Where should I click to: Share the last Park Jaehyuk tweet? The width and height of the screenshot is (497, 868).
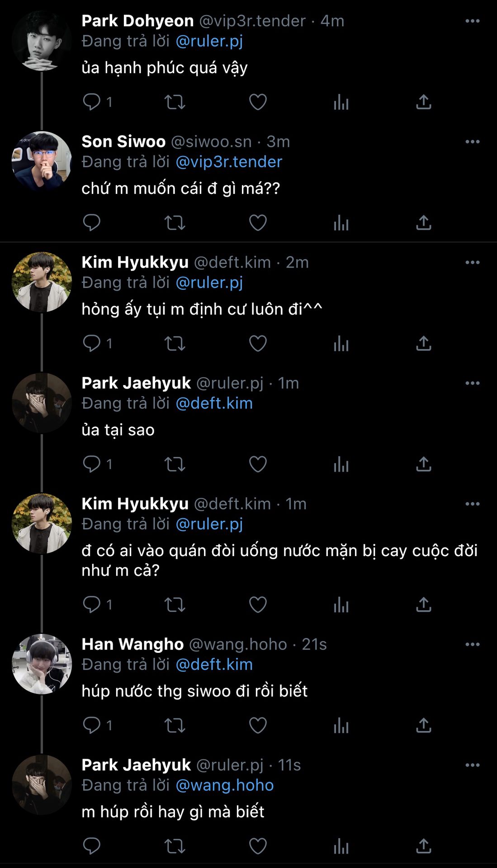click(x=423, y=846)
